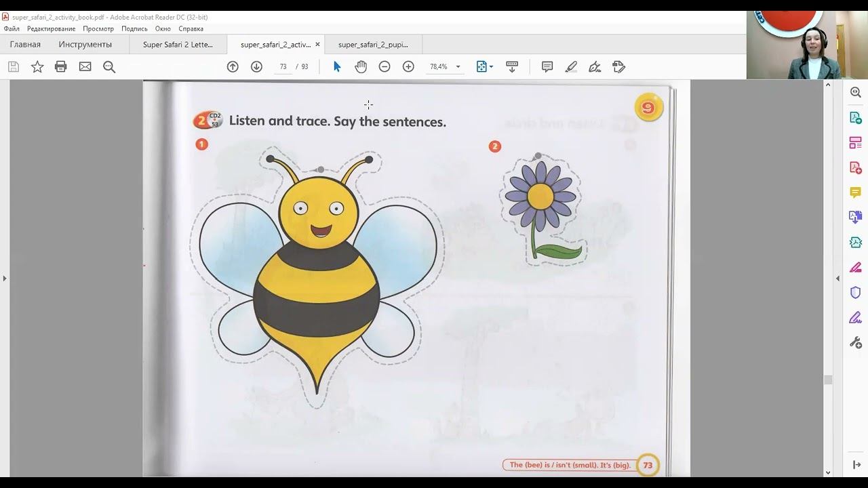
Task: Open the Справка menu
Action: click(x=191, y=28)
